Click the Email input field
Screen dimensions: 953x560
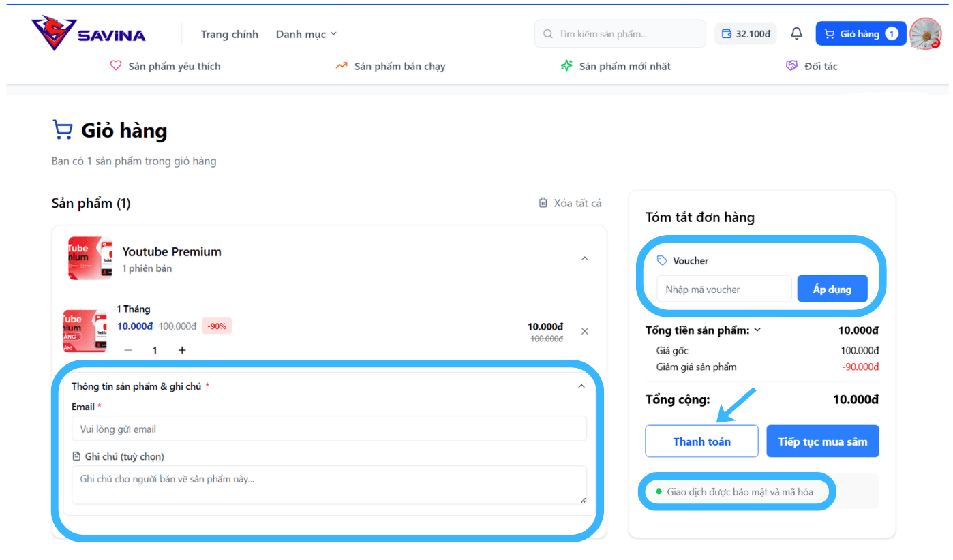(x=329, y=429)
